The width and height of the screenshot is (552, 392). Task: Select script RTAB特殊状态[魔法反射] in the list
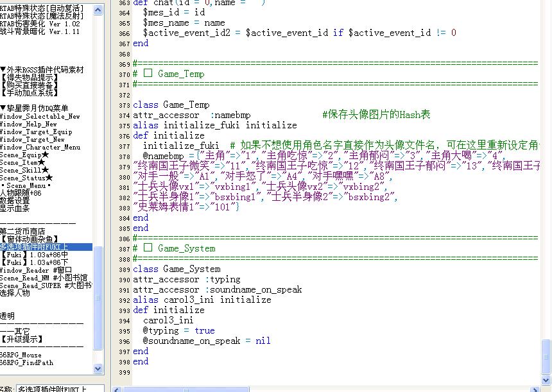42,16
